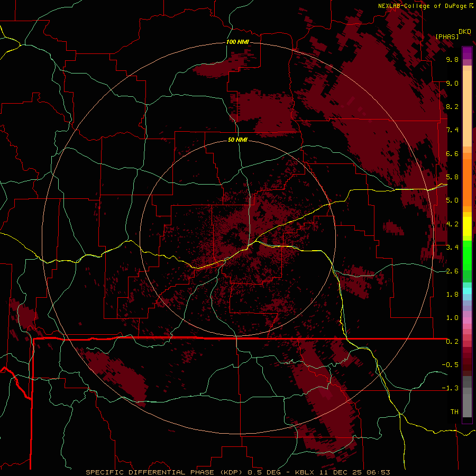Viewport: 476px width, 476px height.
Task: Click the [PHAS] units label
Action: [447, 37]
